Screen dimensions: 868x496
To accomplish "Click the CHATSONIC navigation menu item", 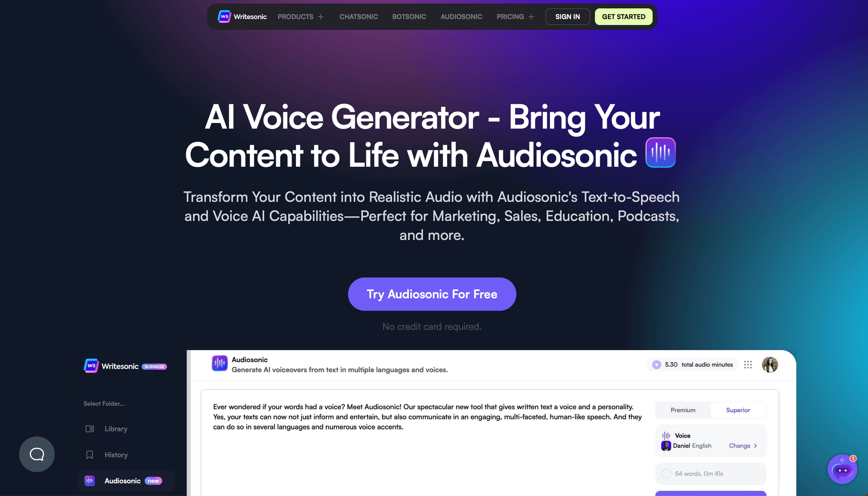I will point(358,17).
